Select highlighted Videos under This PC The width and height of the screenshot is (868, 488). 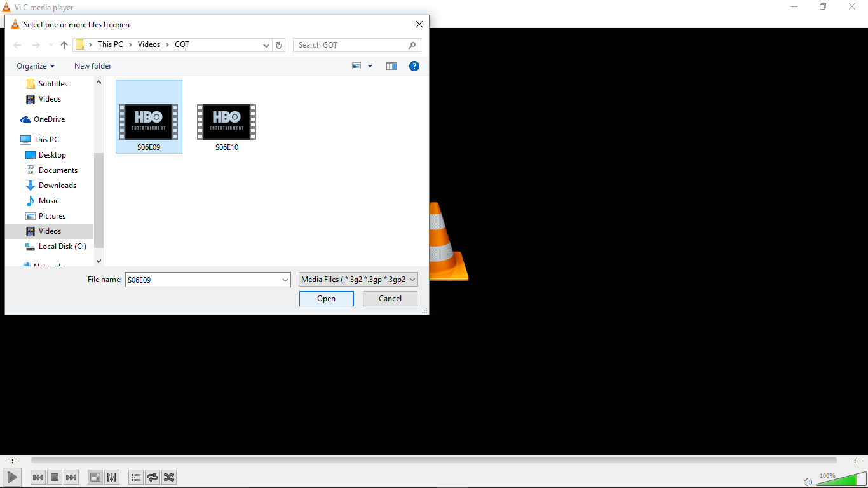click(50, 231)
